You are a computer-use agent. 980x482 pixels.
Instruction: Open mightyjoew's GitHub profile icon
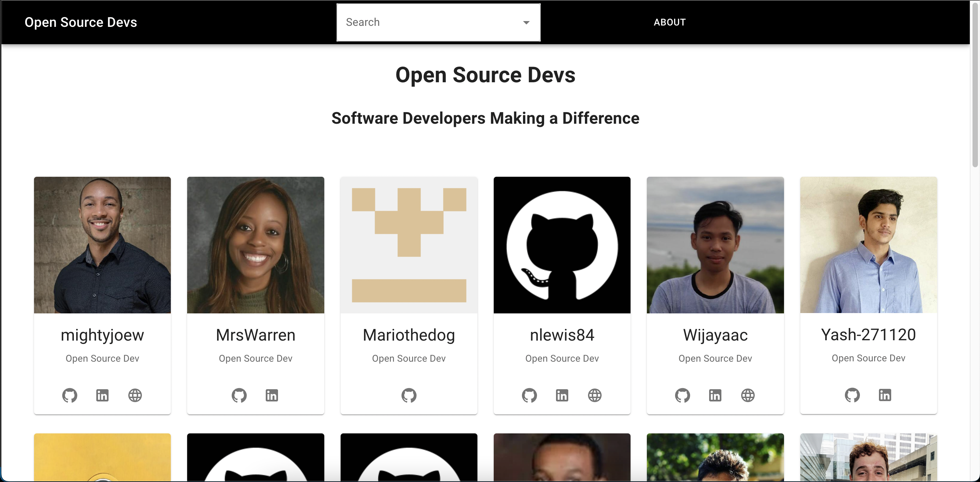click(x=70, y=395)
